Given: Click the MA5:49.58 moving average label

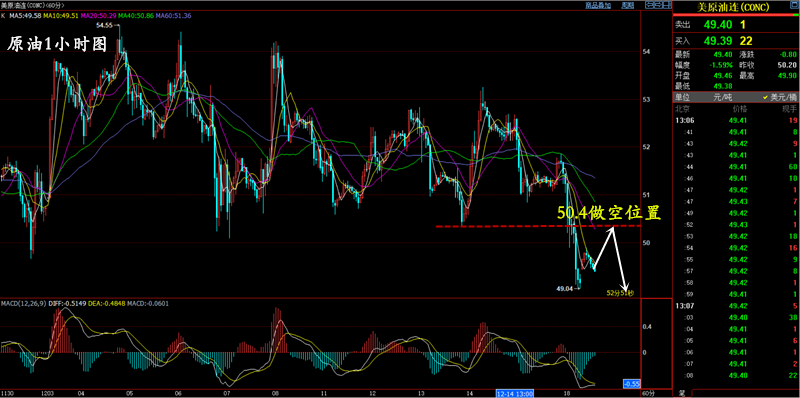Looking at the screenshot, I should (27, 16).
